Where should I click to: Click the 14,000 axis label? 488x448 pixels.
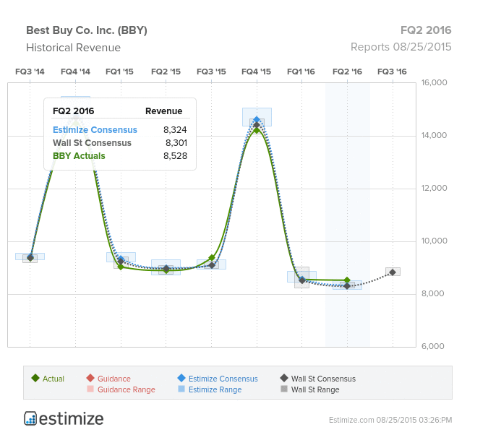coord(434,135)
